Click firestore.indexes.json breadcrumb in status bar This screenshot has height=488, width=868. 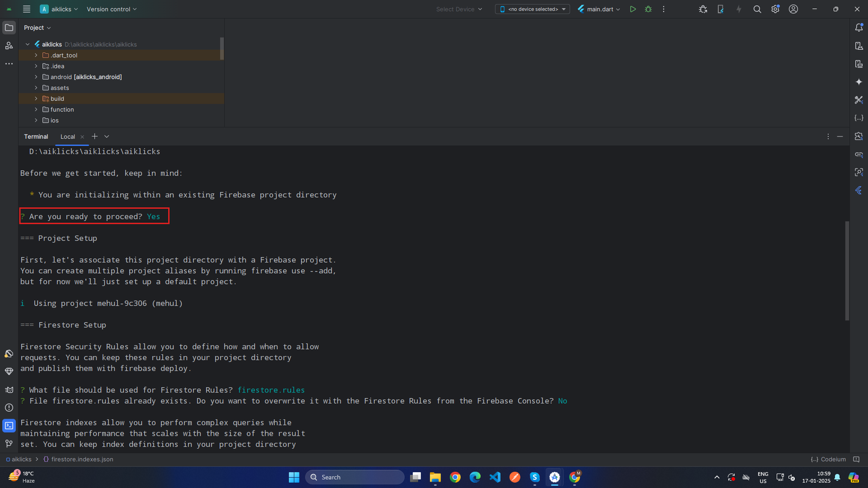[x=82, y=459]
